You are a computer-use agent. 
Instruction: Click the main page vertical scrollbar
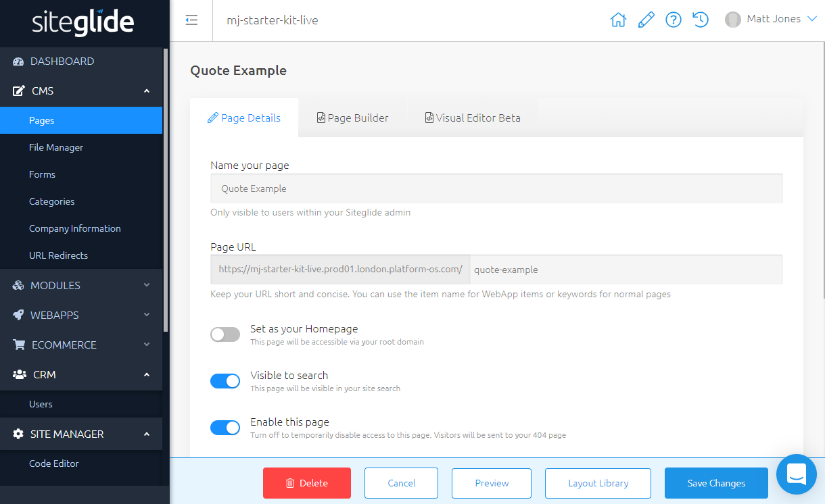click(822, 169)
